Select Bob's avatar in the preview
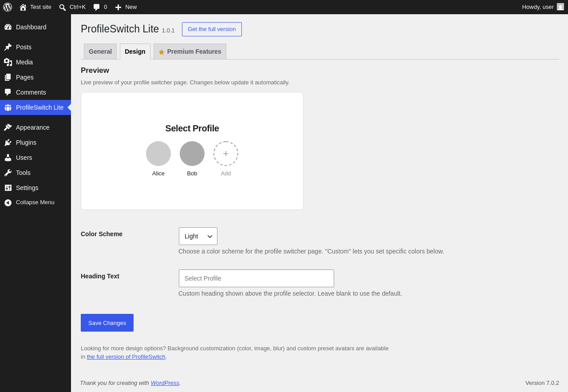 (x=192, y=154)
